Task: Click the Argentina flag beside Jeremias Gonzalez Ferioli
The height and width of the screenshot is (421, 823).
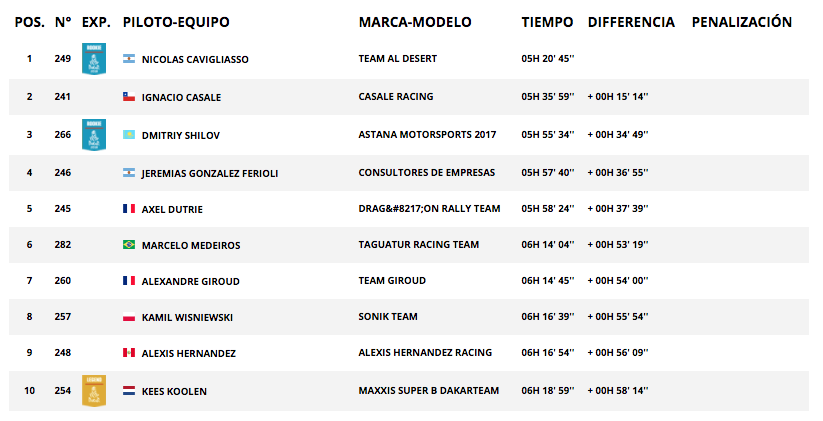Action: click(129, 173)
